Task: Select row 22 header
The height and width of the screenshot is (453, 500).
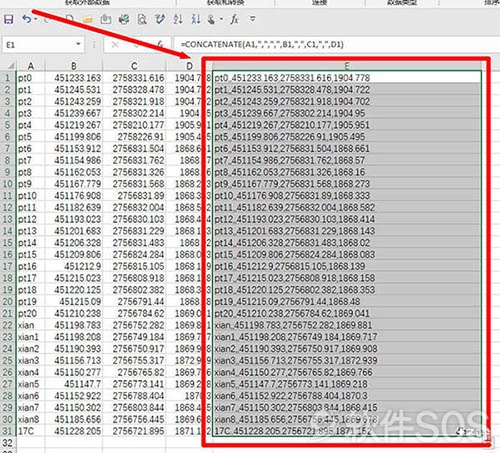Action: [x=7, y=325]
